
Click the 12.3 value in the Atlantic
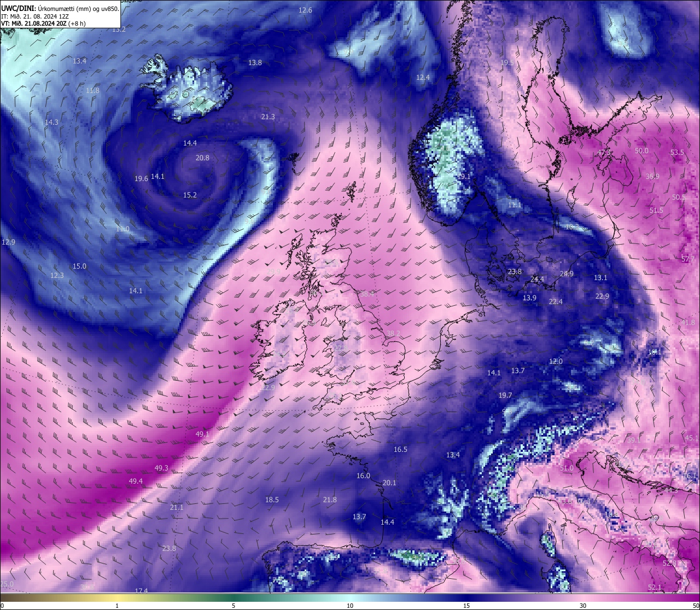tap(57, 276)
